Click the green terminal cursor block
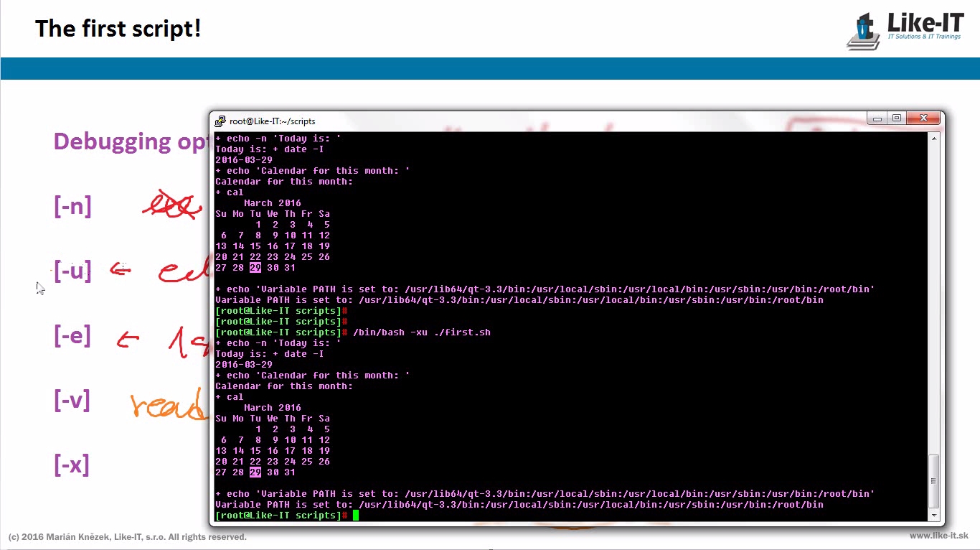Image resolution: width=980 pixels, height=550 pixels. point(355,516)
